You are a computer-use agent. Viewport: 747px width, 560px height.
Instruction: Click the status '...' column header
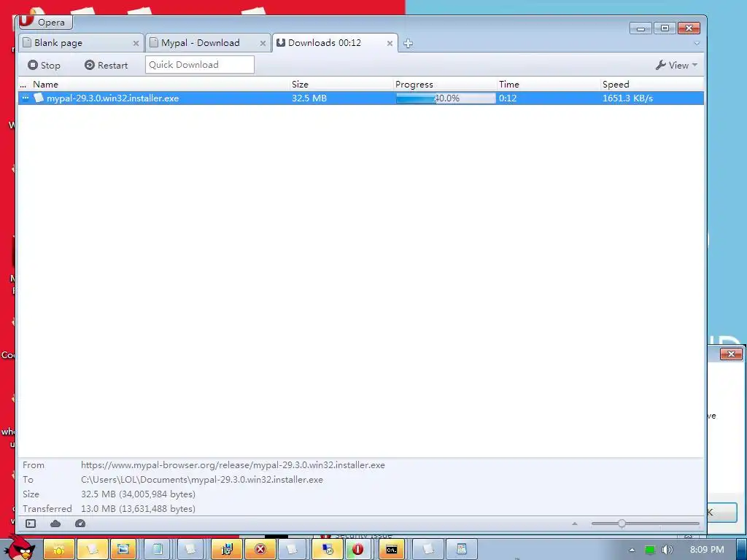point(24,85)
